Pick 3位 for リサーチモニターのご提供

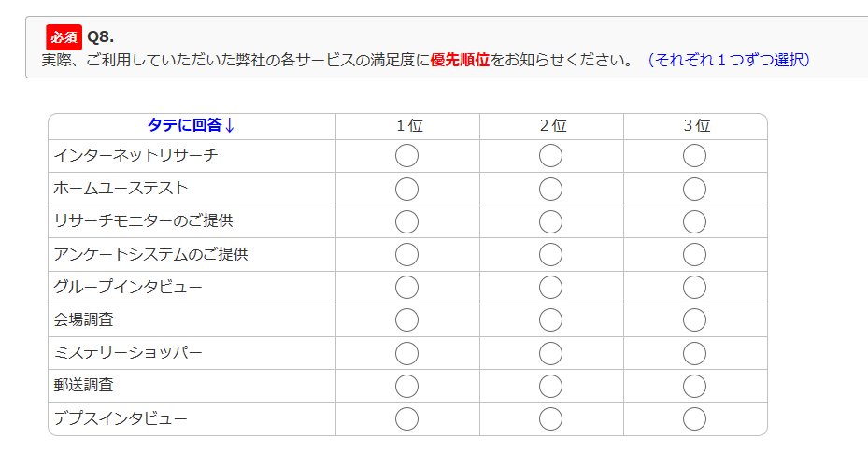point(694,221)
